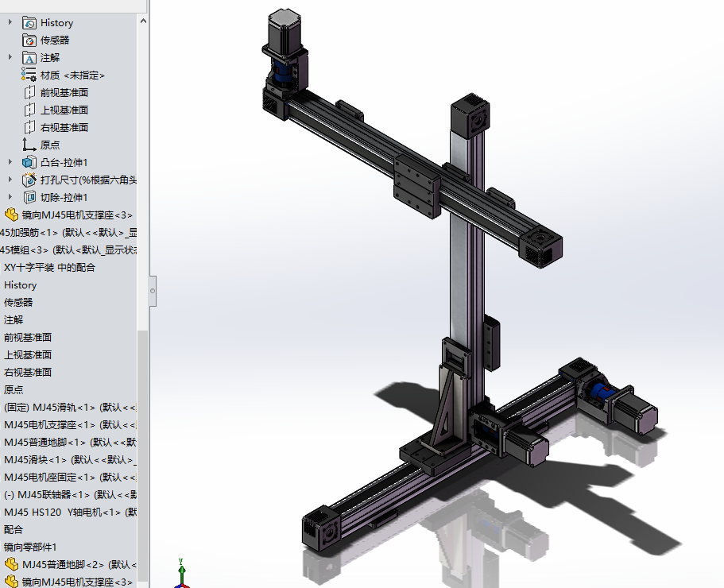Select the 上视基准面 row without an icon
Image resolution: width=724 pixels, height=588 pixels.
click(x=28, y=355)
